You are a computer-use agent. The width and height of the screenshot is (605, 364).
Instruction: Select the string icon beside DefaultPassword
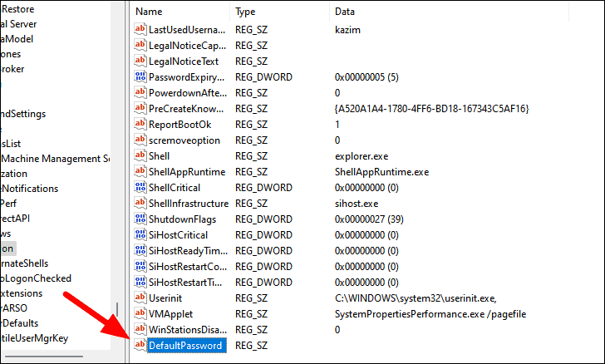[140, 345]
